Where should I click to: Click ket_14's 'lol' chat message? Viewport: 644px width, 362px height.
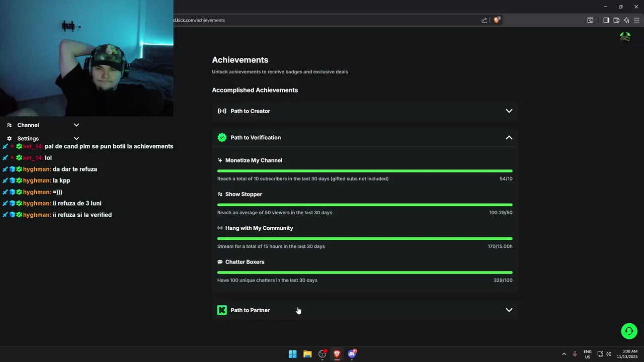(x=48, y=158)
